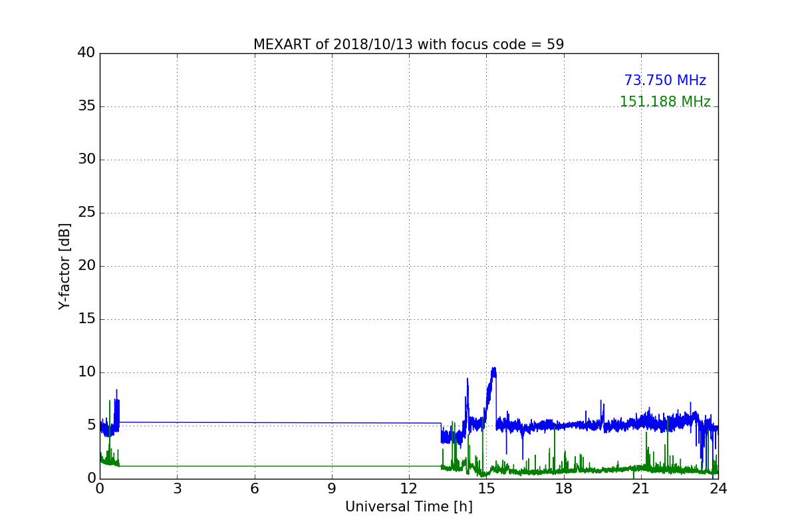Screen dimensions: 798x532
Task: Click the x-axis tick label '3'
Action: 177,488
